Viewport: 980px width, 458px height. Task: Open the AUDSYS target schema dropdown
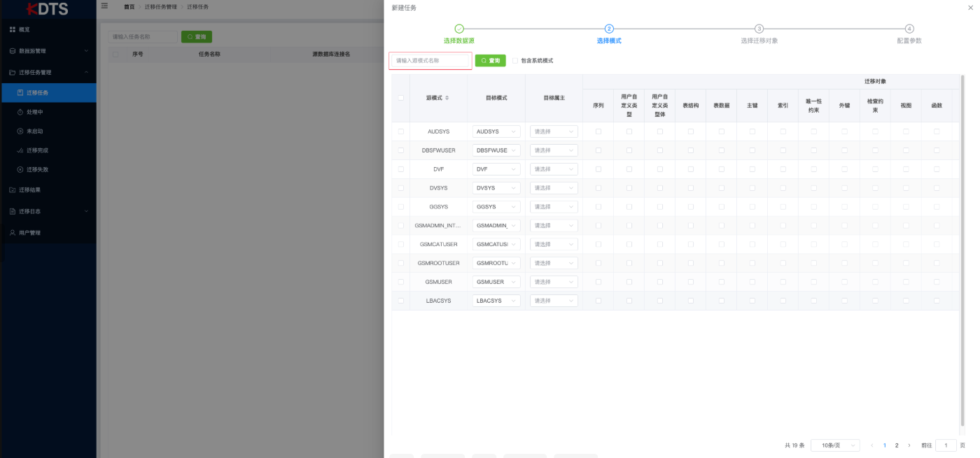click(x=496, y=131)
